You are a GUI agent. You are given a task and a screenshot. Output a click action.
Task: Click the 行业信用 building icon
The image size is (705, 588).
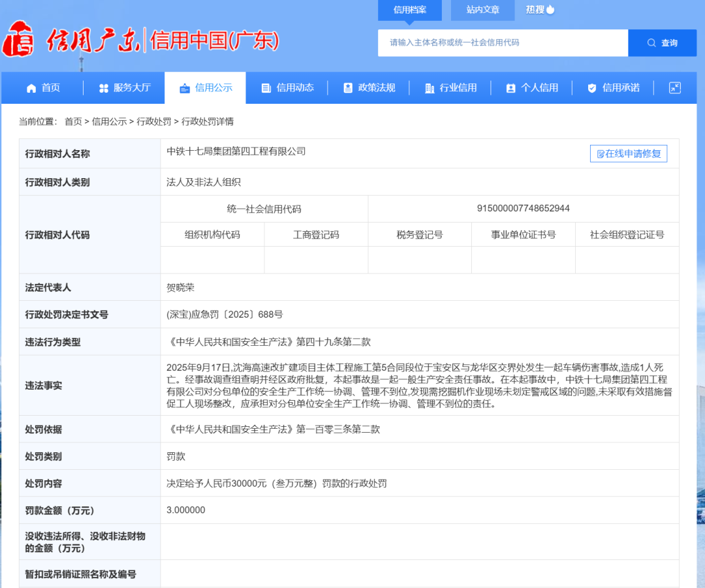click(x=430, y=88)
